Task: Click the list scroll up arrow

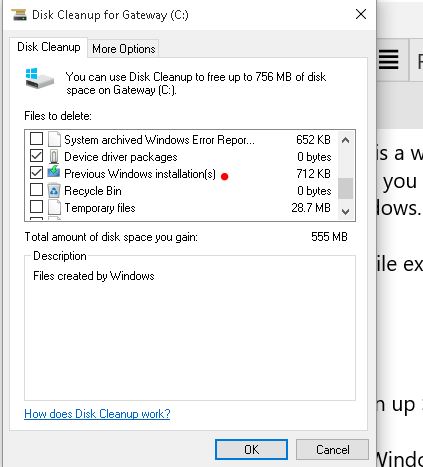Action: [345, 140]
